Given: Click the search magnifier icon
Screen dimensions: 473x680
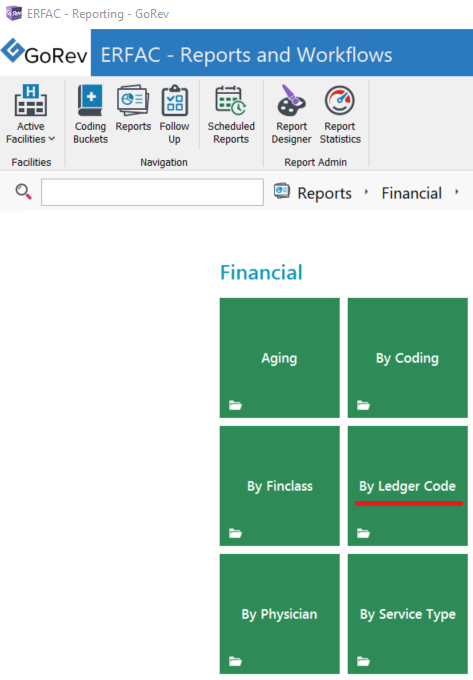Looking at the screenshot, I should pyautogui.click(x=23, y=191).
